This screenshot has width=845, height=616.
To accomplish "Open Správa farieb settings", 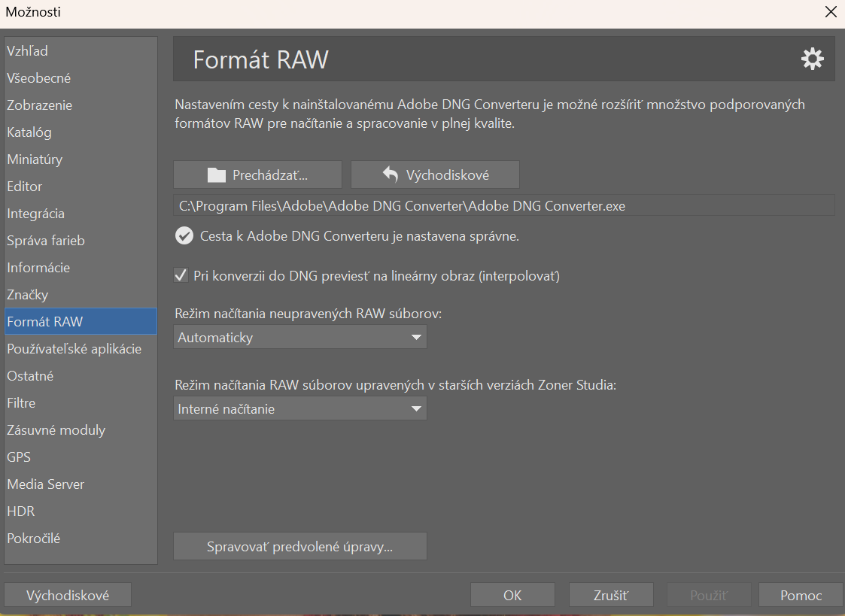I will click(x=81, y=241).
